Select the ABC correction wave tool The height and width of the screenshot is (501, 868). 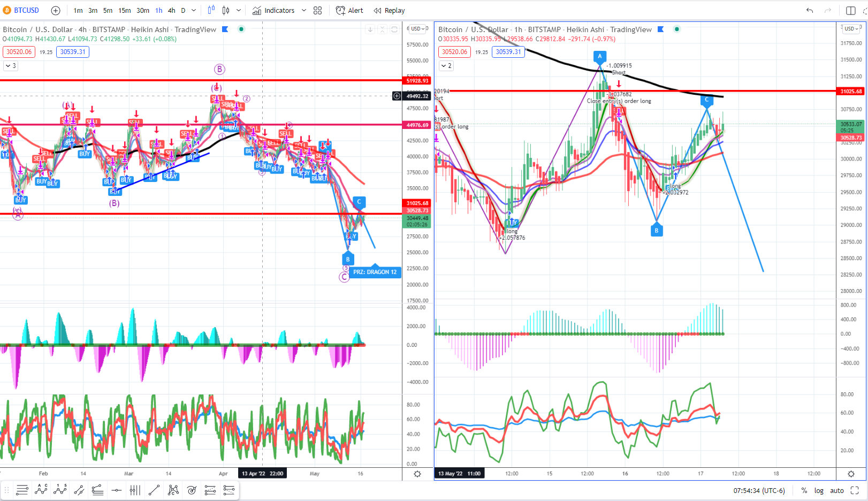click(41, 490)
